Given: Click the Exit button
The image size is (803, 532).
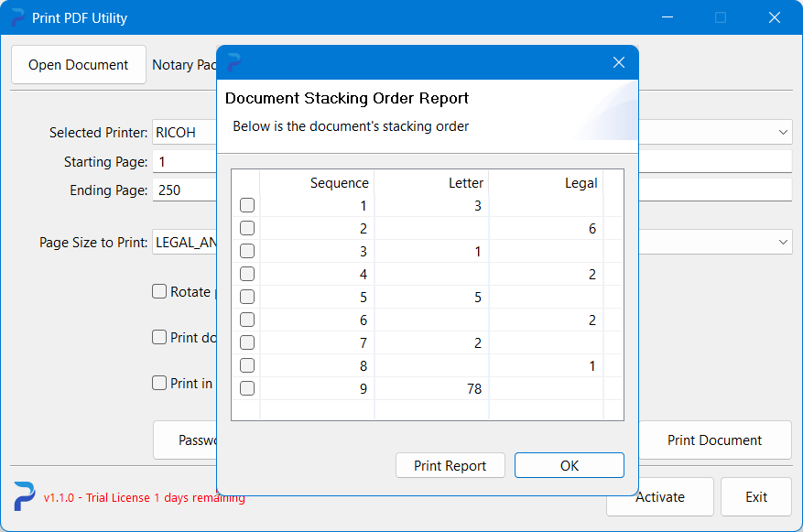Looking at the screenshot, I should (755, 497).
